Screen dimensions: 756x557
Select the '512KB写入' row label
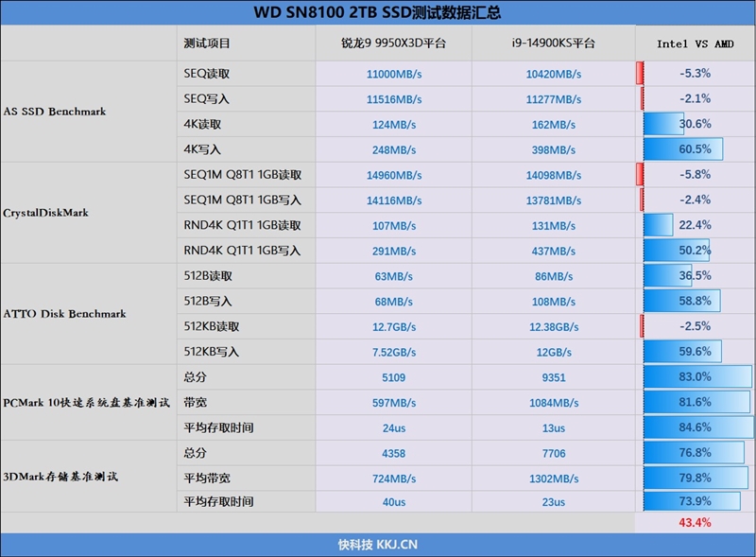tap(212, 352)
